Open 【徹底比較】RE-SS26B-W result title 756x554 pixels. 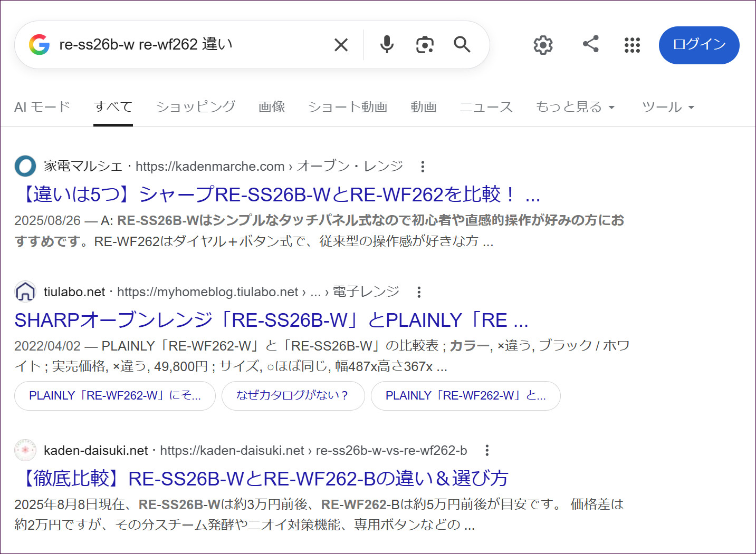tap(262, 478)
